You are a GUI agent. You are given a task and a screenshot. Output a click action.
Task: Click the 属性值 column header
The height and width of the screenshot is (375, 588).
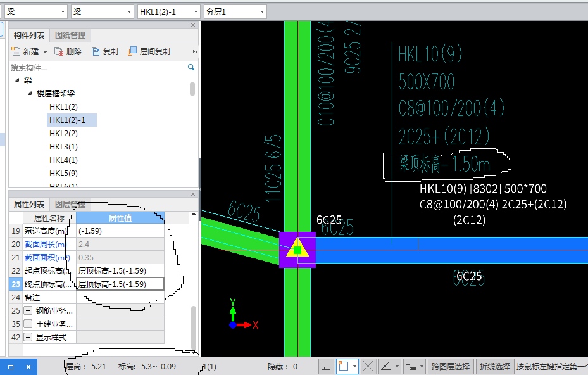(120, 218)
